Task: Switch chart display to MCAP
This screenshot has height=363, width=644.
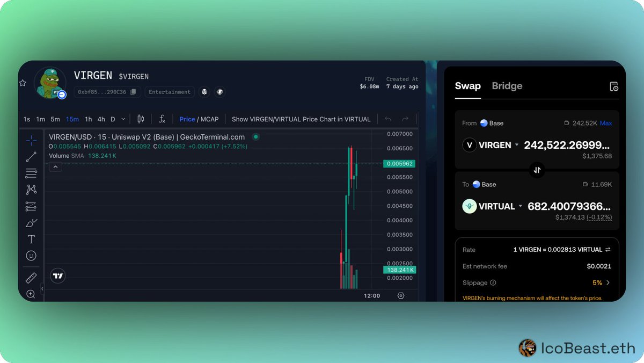Action: point(210,119)
